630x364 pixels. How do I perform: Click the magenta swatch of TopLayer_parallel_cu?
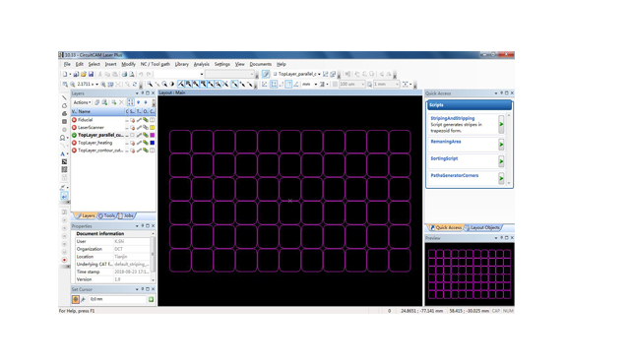(153, 135)
